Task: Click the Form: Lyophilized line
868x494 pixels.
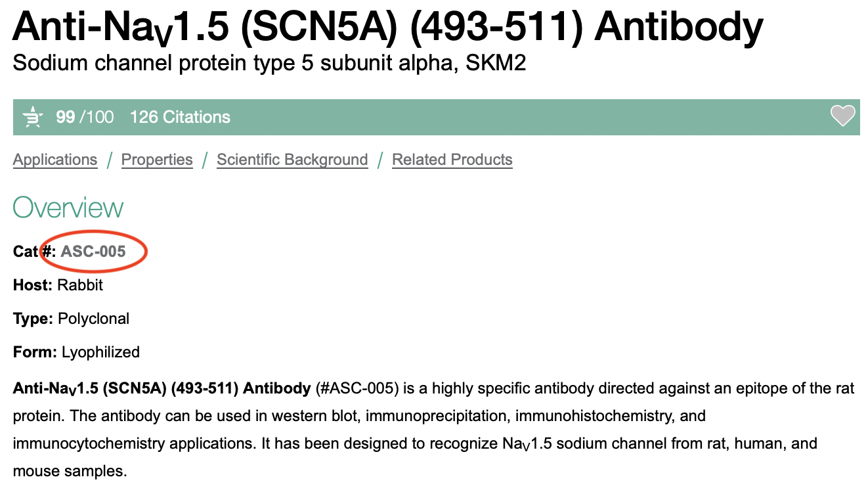Action: click(76, 352)
